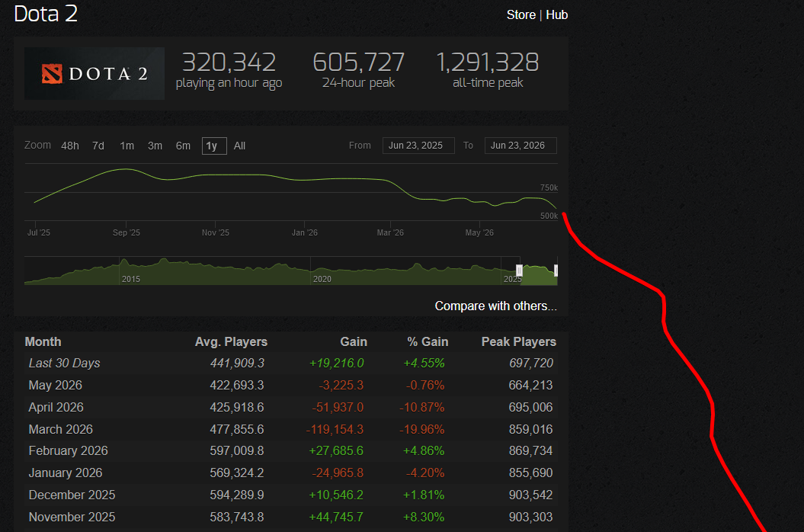Grab the left navigator range handle
This screenshot has height=532, width=804.
(x=519, y=271)
